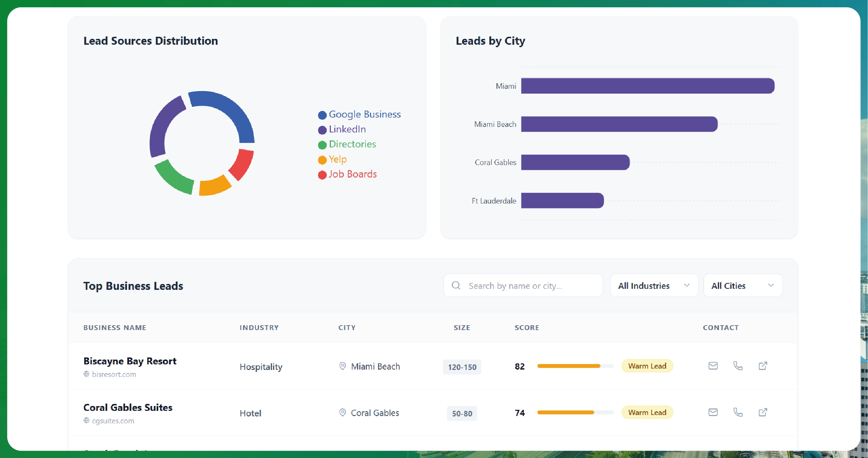Image resolution: width=868 pixels, height=458 pixels.
Task: Click the All Cities chevron arrow
Action: pyautogui.click(x=771, y=285)
